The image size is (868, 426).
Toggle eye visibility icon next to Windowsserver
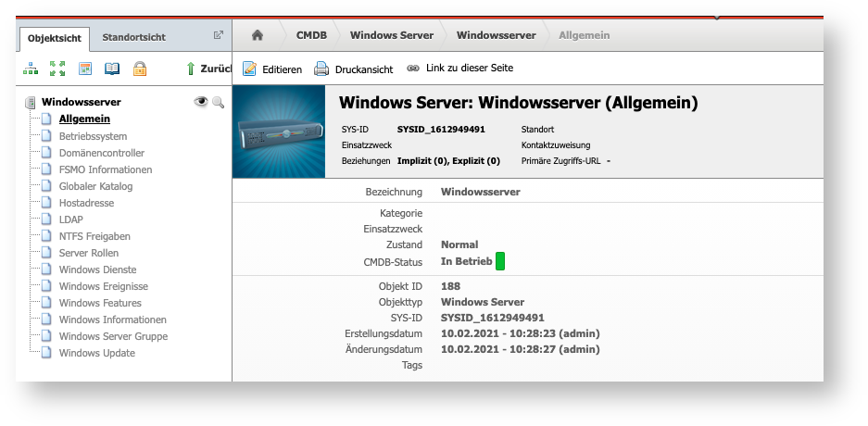coord(200,101)
